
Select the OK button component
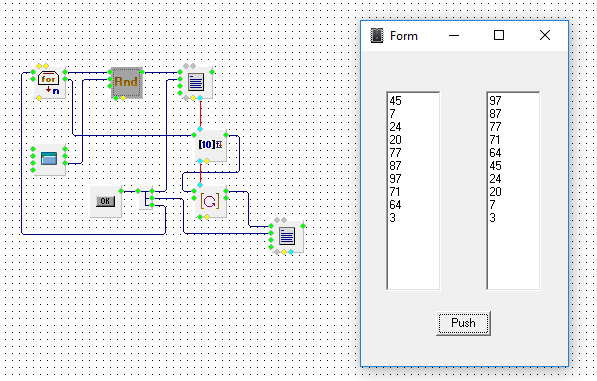105,201
